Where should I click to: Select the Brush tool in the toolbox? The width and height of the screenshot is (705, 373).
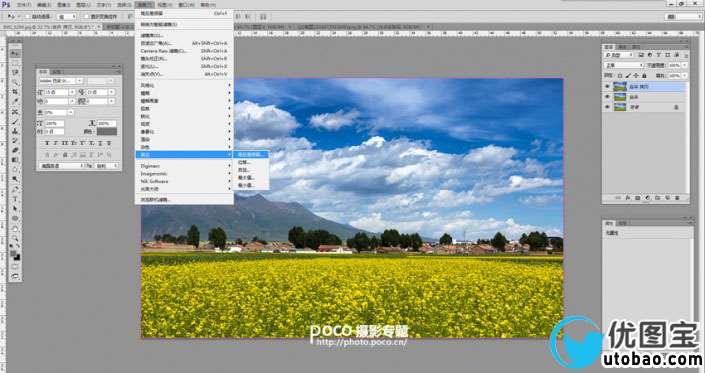pos(15,121)
